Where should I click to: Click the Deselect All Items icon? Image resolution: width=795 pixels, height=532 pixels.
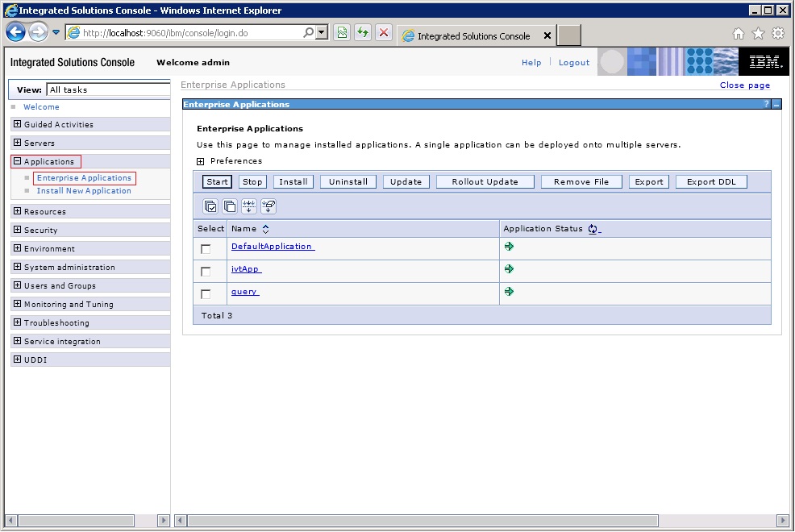pos(230,206)
